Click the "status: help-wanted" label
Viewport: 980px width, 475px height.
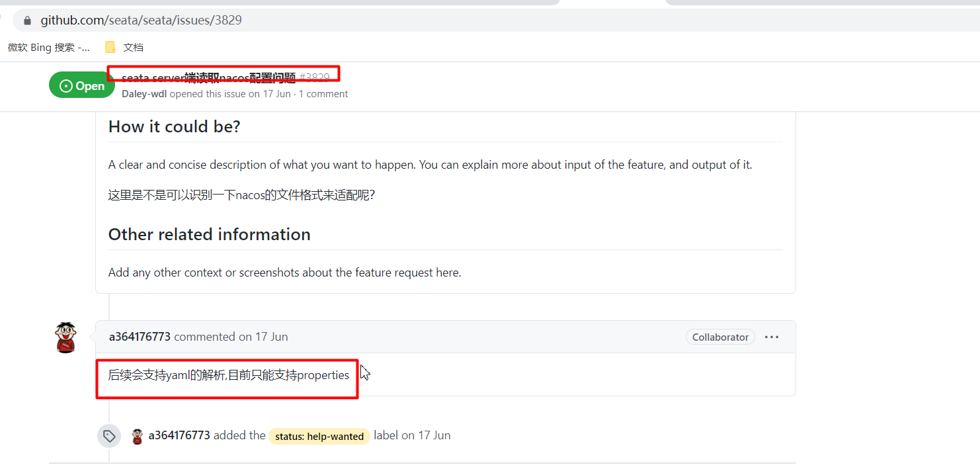point(319,436)
